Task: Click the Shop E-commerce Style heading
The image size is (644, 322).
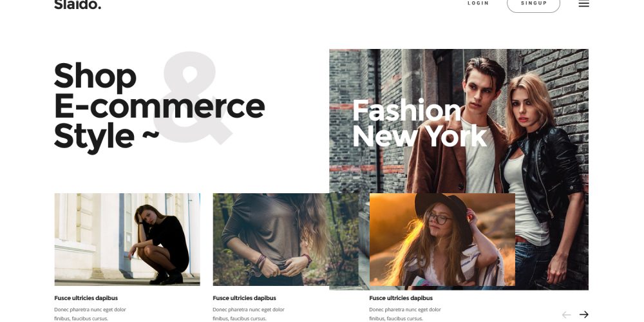Action: [x=159, y=107]
